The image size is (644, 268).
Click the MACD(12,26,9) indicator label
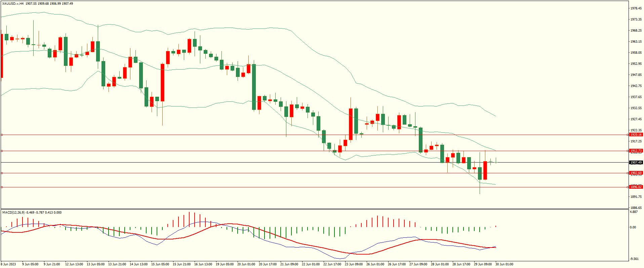tap(13, 213)
